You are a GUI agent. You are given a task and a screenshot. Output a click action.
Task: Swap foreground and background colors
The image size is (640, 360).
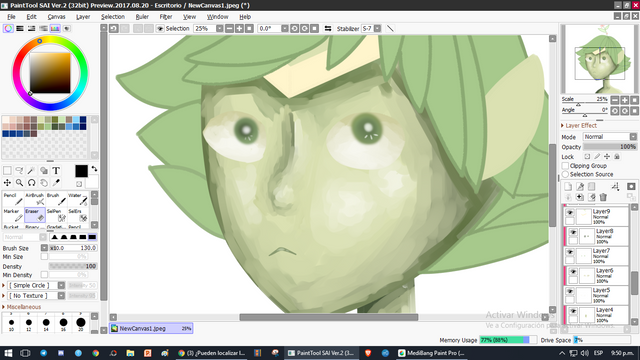(x=94, y=169)
